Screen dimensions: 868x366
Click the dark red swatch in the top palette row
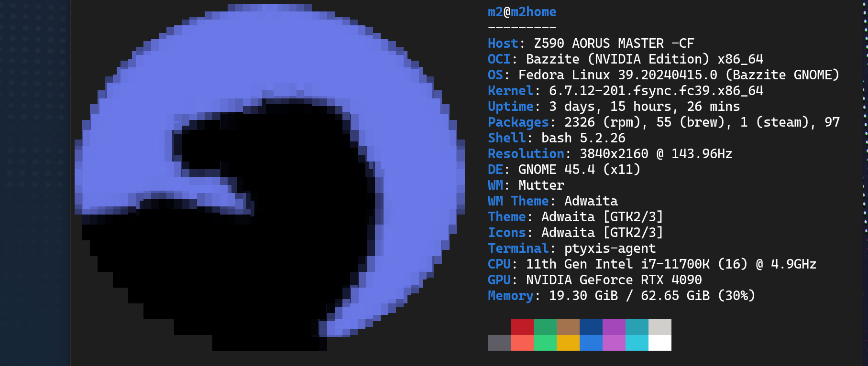tap(522, 327)
